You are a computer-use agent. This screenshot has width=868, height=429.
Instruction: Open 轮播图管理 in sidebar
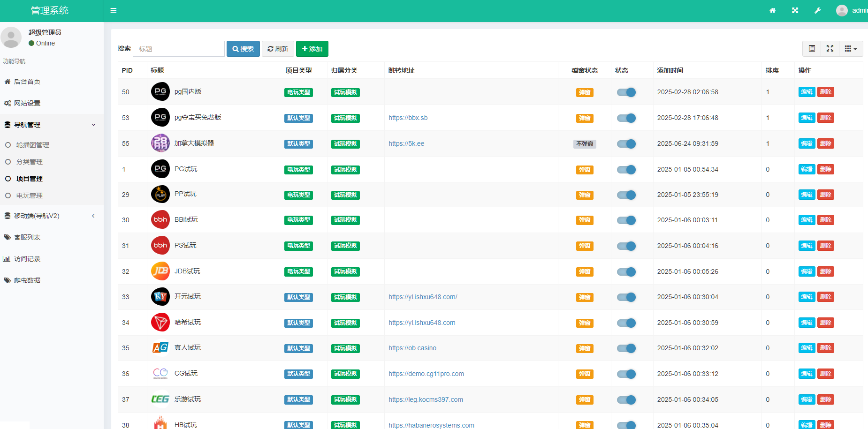pos(32,145)
